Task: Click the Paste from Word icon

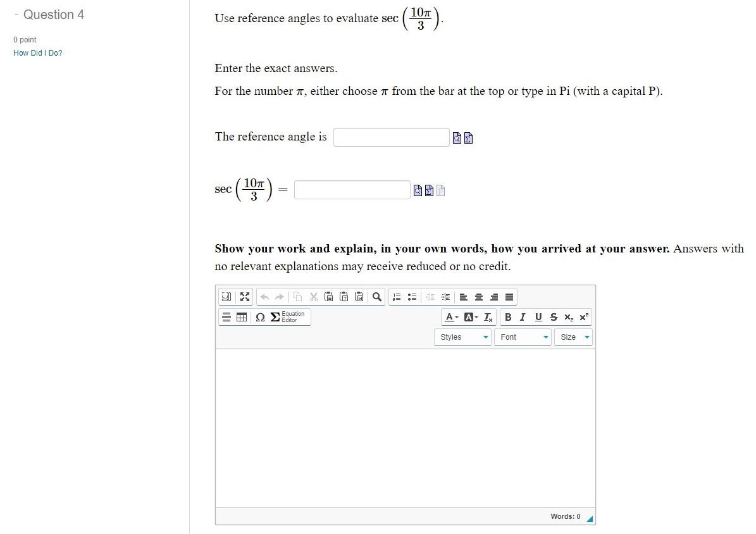Action: point(359,296)
